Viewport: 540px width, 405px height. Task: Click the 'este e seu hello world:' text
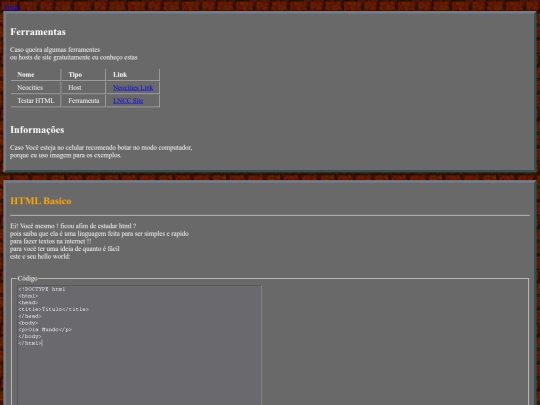click(x=40, y=256)
